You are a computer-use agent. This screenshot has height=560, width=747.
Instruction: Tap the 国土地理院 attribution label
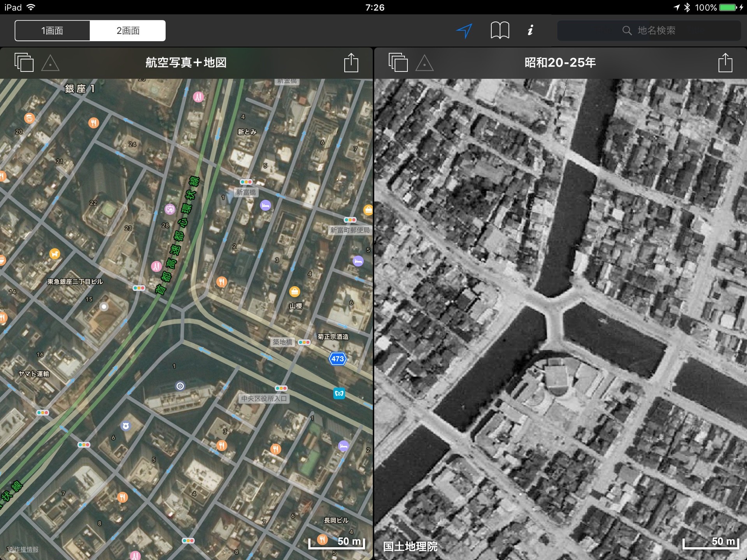pyautogui.click(x=410, y=546)
